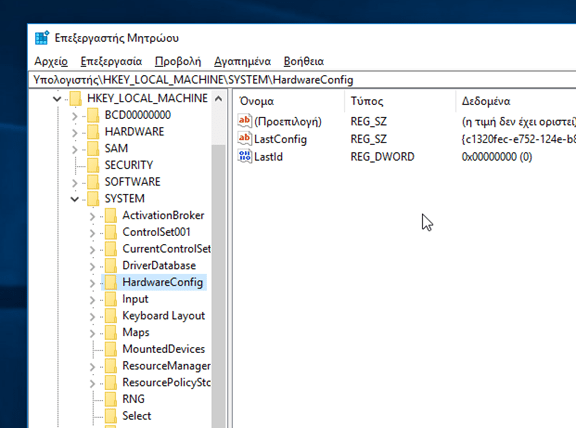Expand the Maps key
Image resolution: width=576 pixels, height=428 pixels.
click(x=92, y=333)
